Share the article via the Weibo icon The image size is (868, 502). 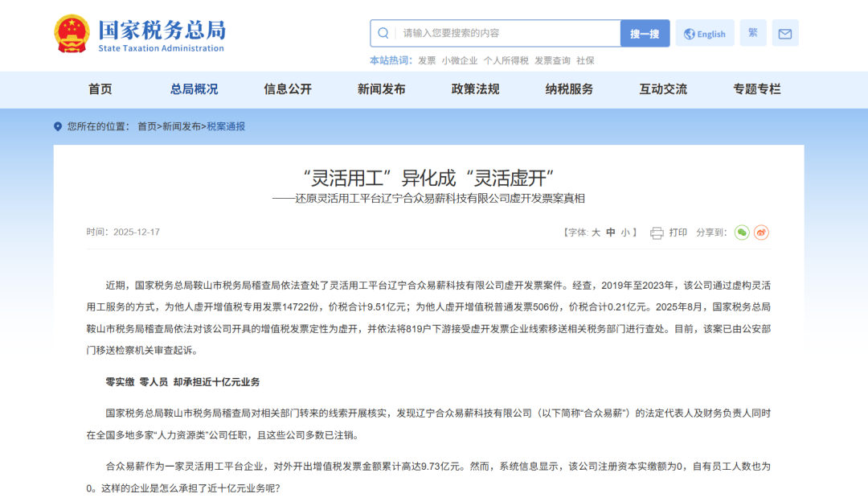pos(761,232)
